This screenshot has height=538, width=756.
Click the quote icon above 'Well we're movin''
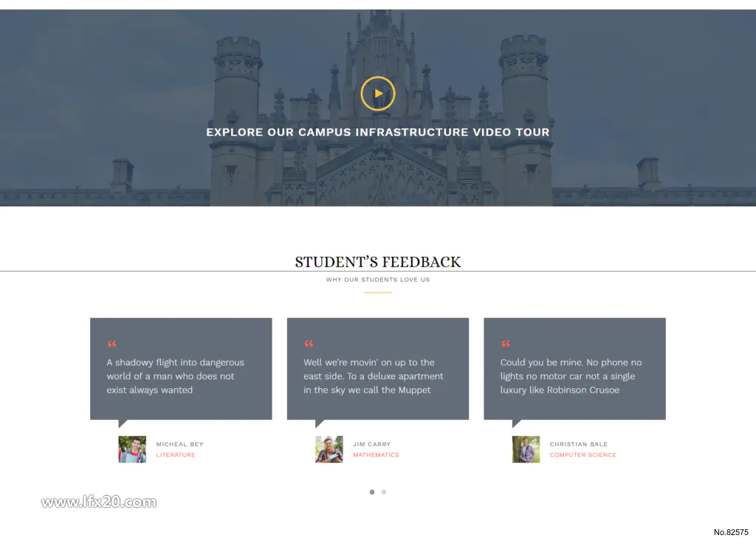309,344
